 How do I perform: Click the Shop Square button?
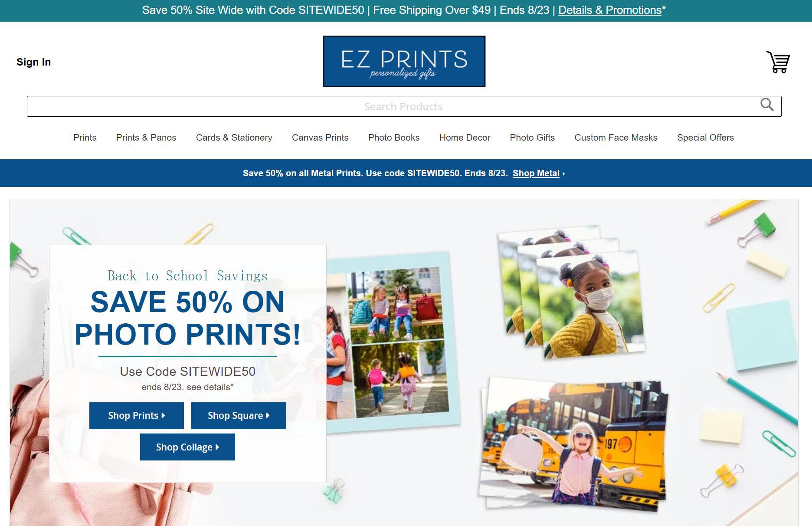coord(239,415)
